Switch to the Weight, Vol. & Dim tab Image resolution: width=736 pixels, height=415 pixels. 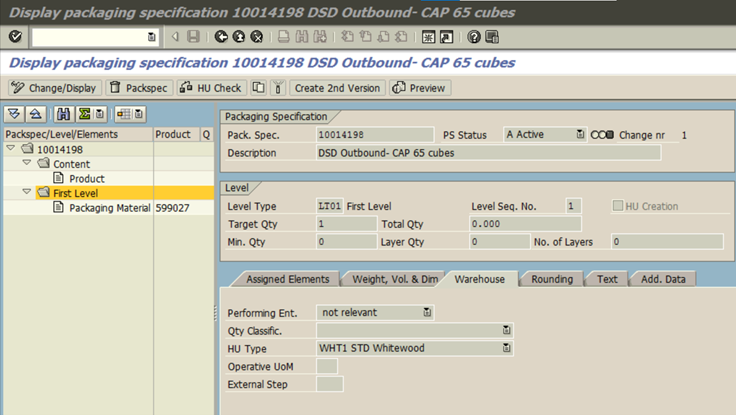tap(391, 279)
